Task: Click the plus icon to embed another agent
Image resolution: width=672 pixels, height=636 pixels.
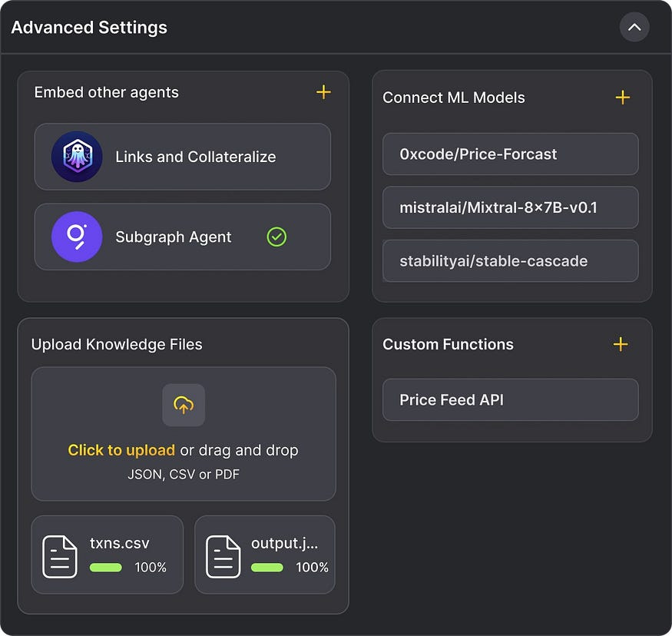Action: point(323,92)
